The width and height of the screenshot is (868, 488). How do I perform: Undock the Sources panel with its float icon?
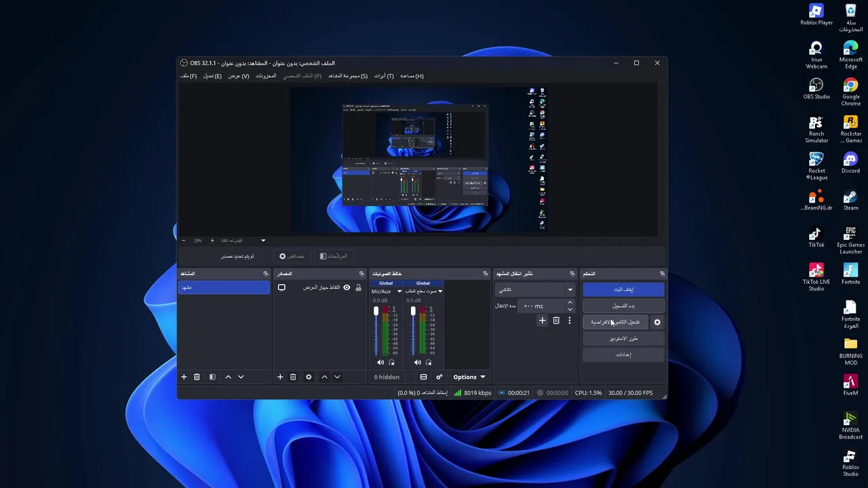(x=361, y=274)
